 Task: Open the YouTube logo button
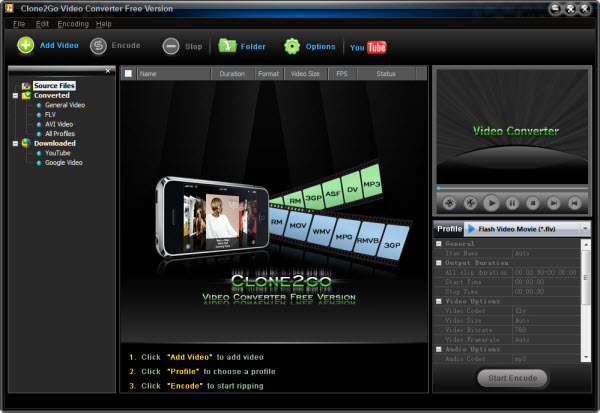pos(368,47)
